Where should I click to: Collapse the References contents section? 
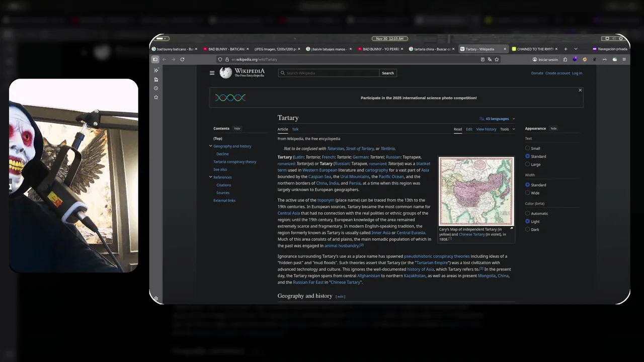pyautogui.click(x=210, y=177)
